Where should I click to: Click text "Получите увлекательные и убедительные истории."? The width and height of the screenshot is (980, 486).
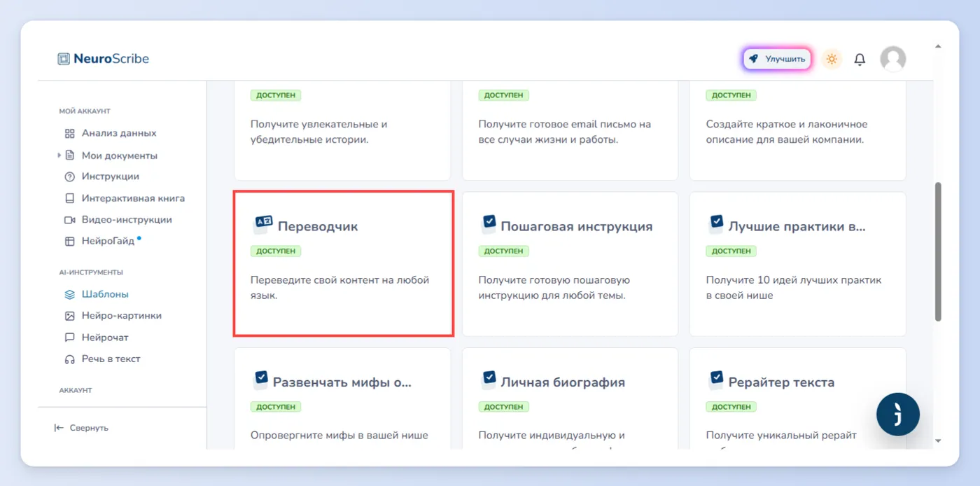click(319, 132)
